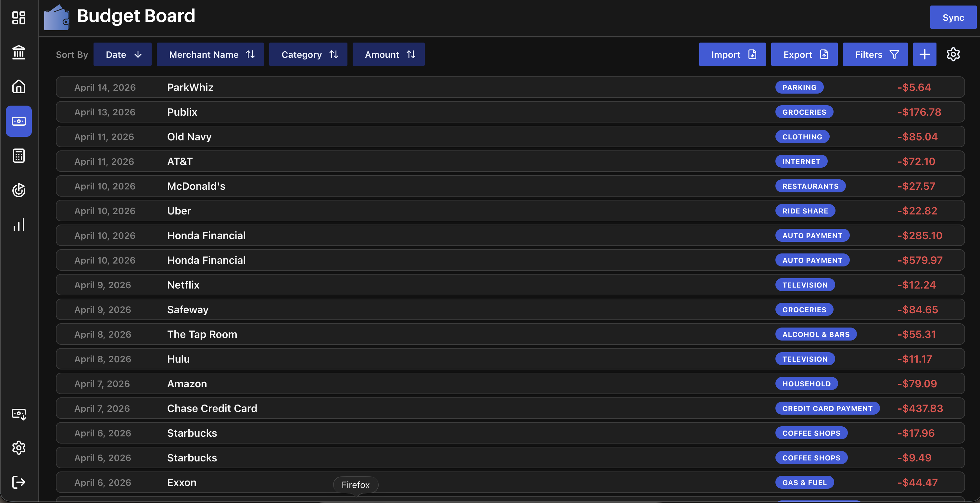Click the April 13, 2026 date
980x503 pixels.
point(105,112)
